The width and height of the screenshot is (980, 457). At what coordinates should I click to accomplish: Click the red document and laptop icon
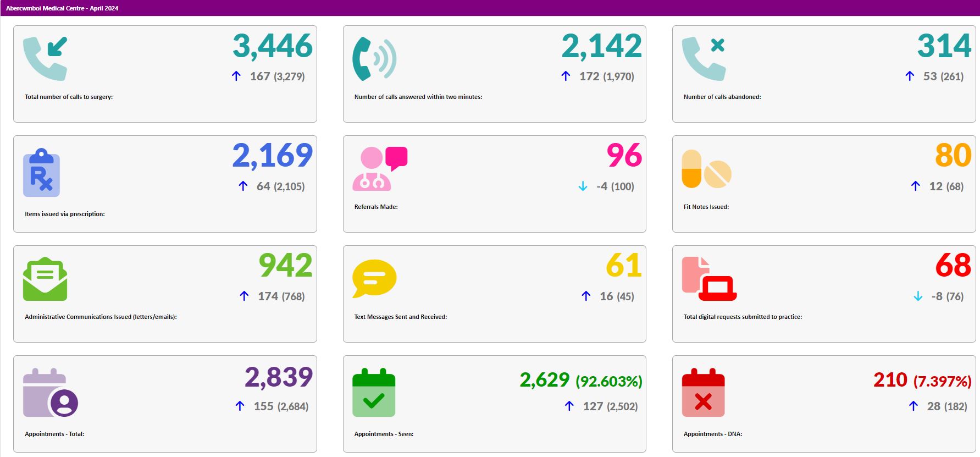[709, 279]
